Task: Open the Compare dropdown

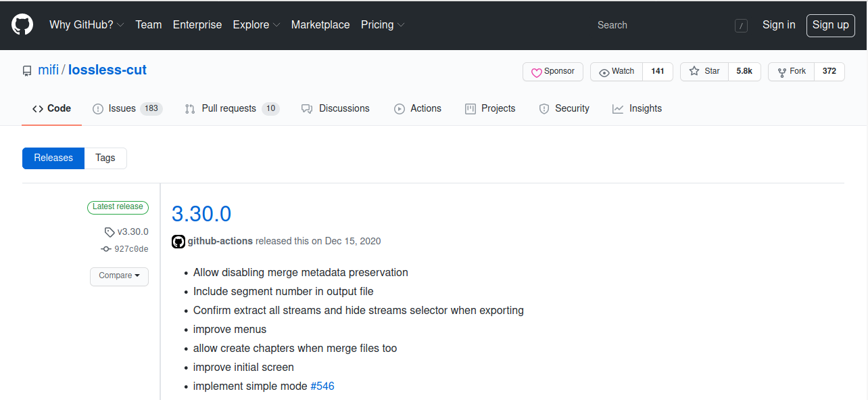Action: pyautogui.click(x=119, y=276)
